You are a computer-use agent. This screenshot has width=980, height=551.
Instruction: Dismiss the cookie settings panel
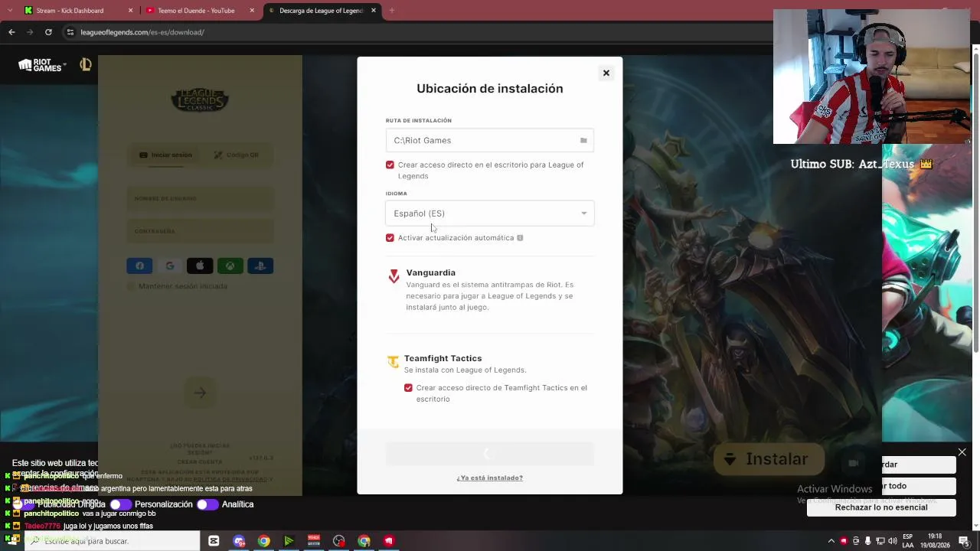(962, 453)
